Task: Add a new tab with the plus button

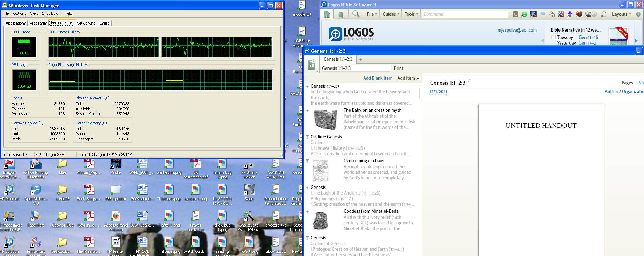Action: (360, 59)
